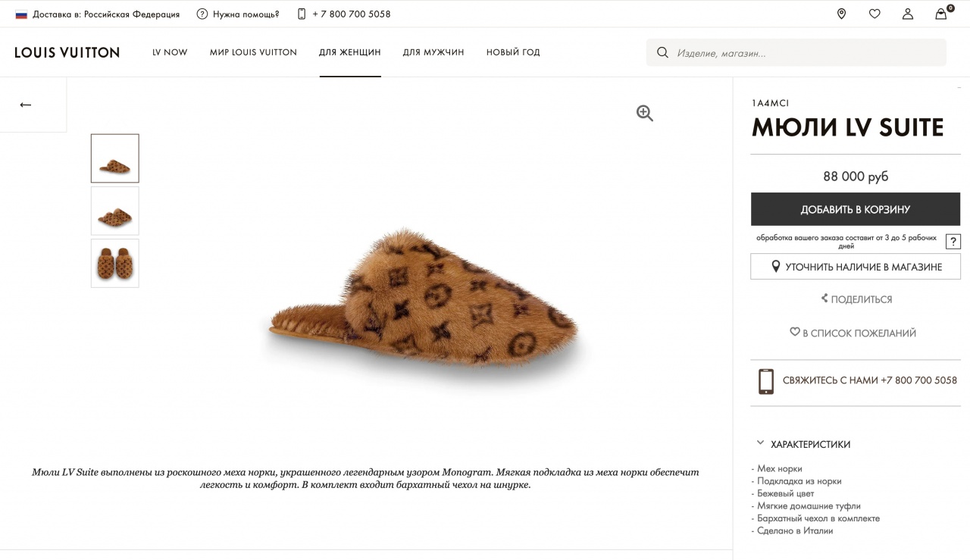Open the Новый год menu
Screen dimensions: 970x560
(x=513, y=52)
